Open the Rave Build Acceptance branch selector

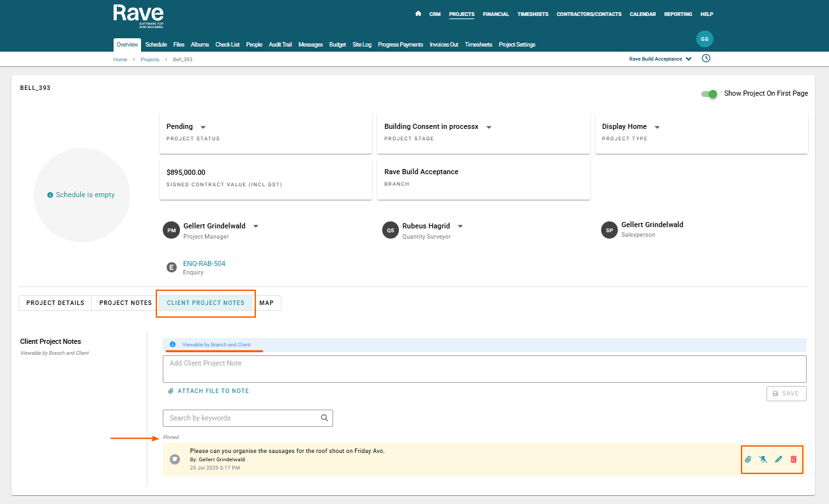[661, 59]
